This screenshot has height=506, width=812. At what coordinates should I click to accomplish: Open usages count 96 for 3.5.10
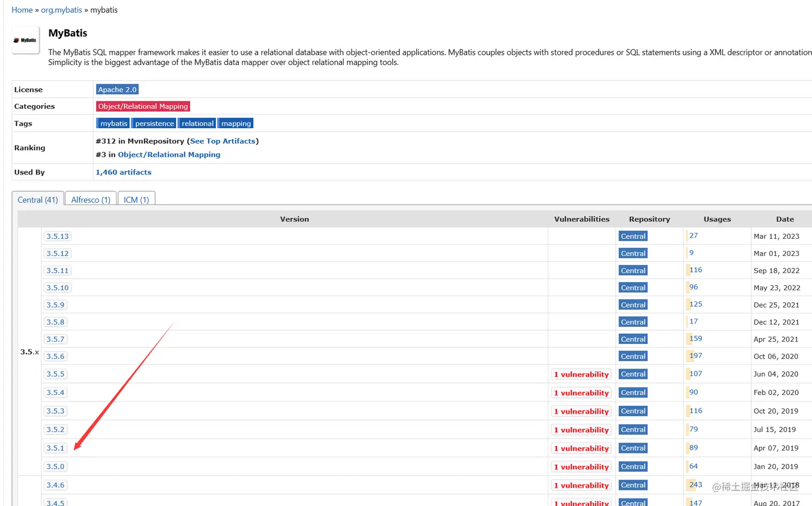coord(693,287)
